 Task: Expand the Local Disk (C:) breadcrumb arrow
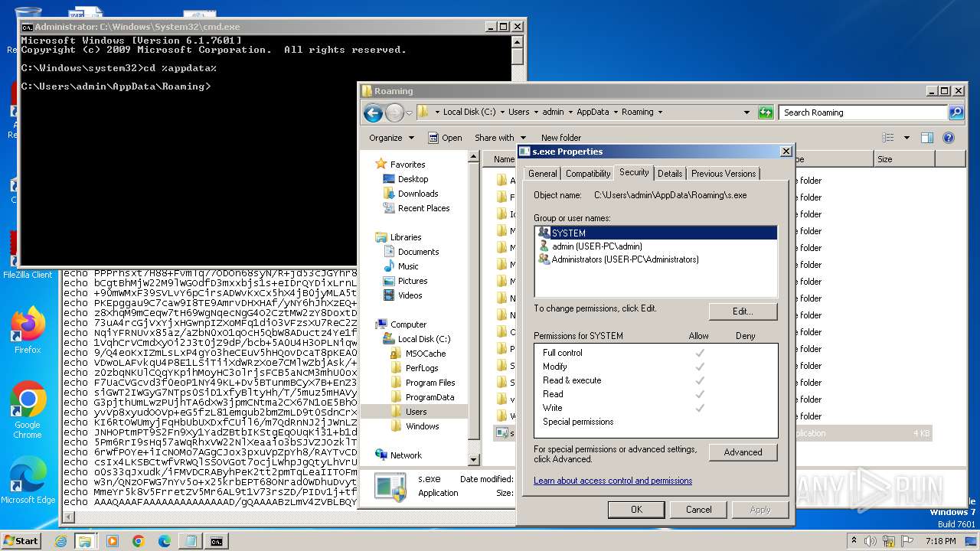click(502, 112)
